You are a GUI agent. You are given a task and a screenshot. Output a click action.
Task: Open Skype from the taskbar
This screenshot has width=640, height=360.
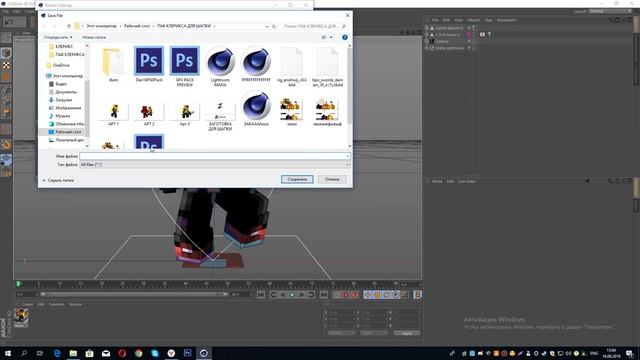(155, 353)
